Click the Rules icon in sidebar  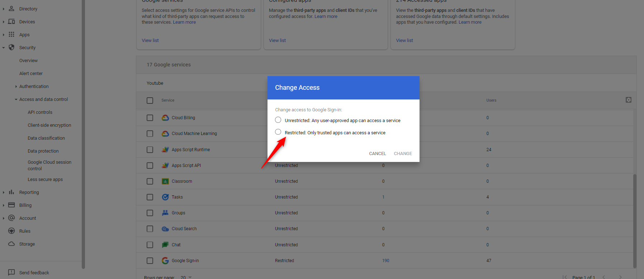(11, 231)
